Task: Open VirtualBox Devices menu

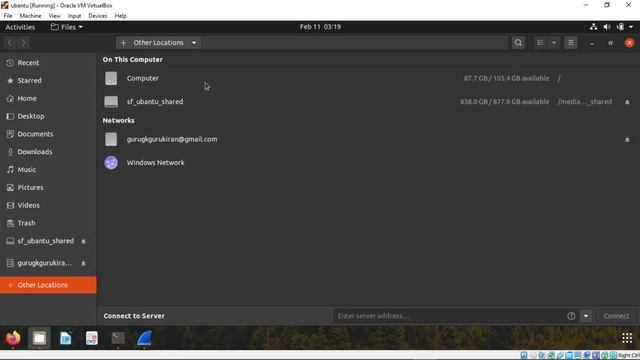Action: [98, 16]
